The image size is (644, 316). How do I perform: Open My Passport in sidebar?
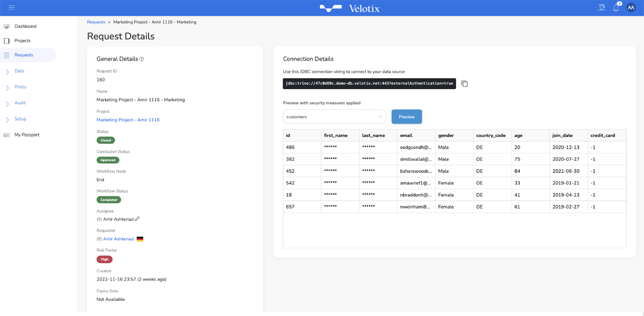tap(27, 135)
